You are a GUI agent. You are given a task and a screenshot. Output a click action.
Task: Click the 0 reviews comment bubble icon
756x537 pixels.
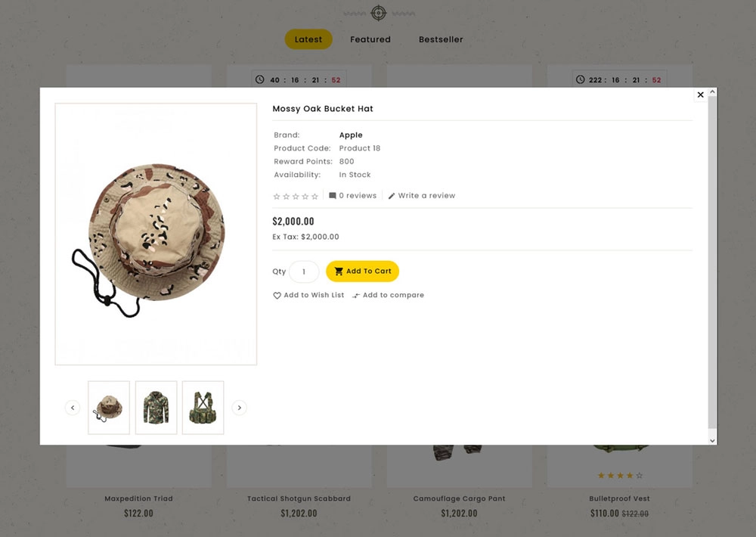[x=332, y=195]
